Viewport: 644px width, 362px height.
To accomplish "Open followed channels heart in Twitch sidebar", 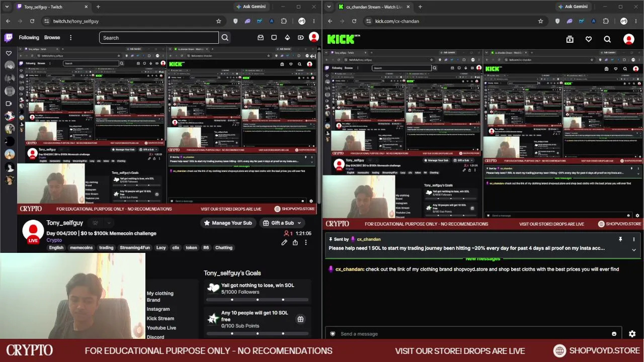I will point(9,53).
